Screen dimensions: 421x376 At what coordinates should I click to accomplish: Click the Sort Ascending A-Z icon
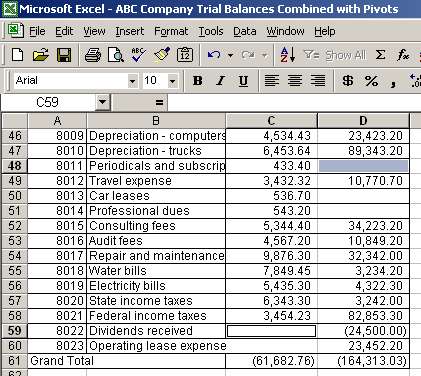click(x=288, y=55)
